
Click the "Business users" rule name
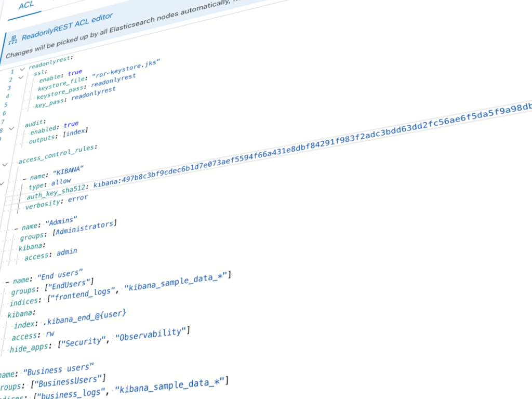point(58,369)
